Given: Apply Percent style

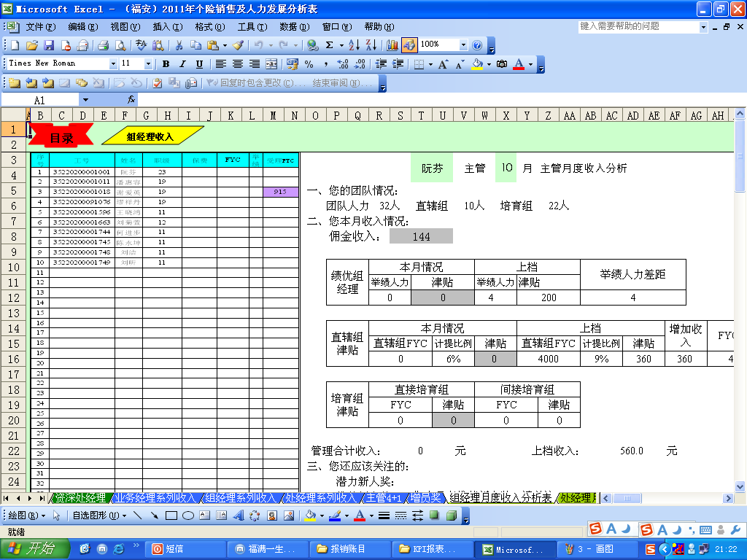Looking at the screenshot, I should 309,64.
